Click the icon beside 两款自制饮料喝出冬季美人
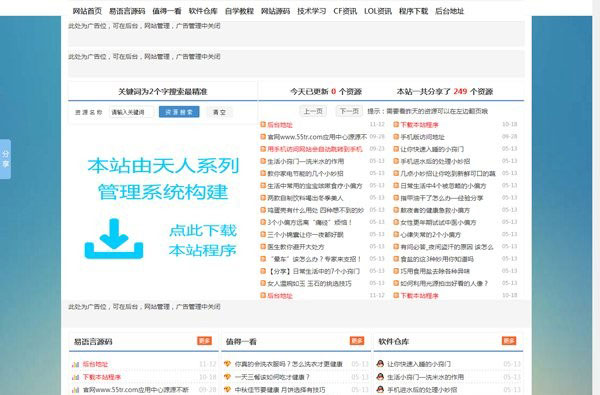Screen dimensions: 600x395 263,198
